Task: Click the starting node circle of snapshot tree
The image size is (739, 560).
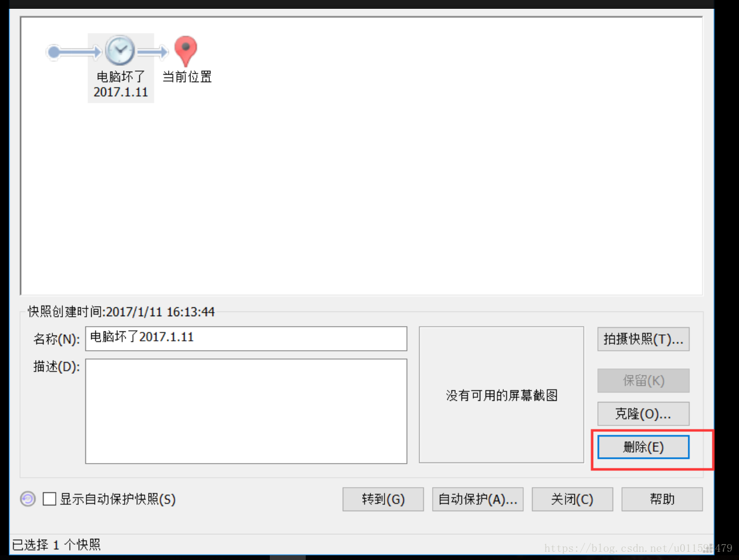Action: [54, 52]
